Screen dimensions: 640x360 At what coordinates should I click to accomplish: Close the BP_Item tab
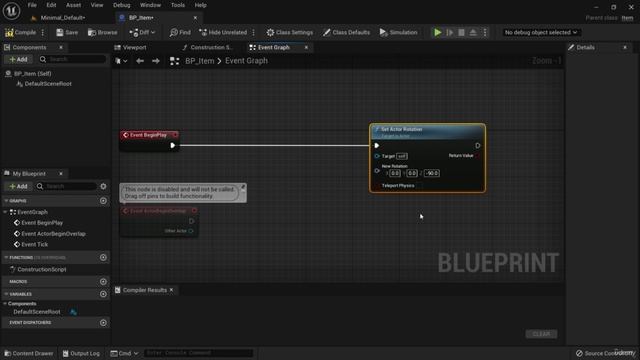click(x=195, y=18)
